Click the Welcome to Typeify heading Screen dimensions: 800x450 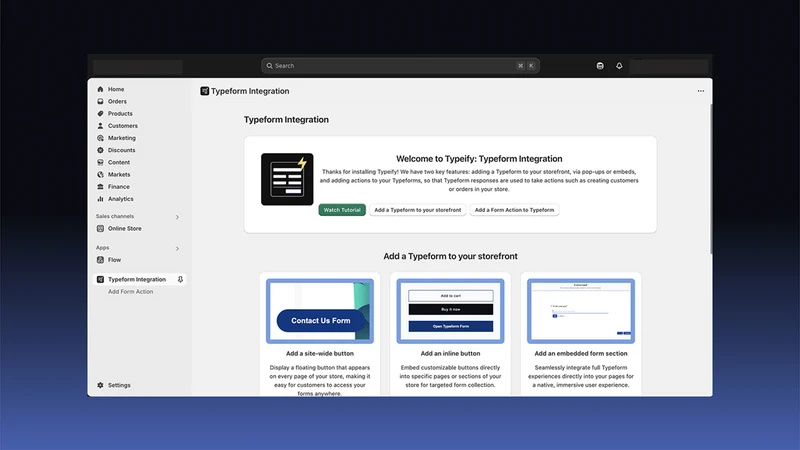click(479, 159)
